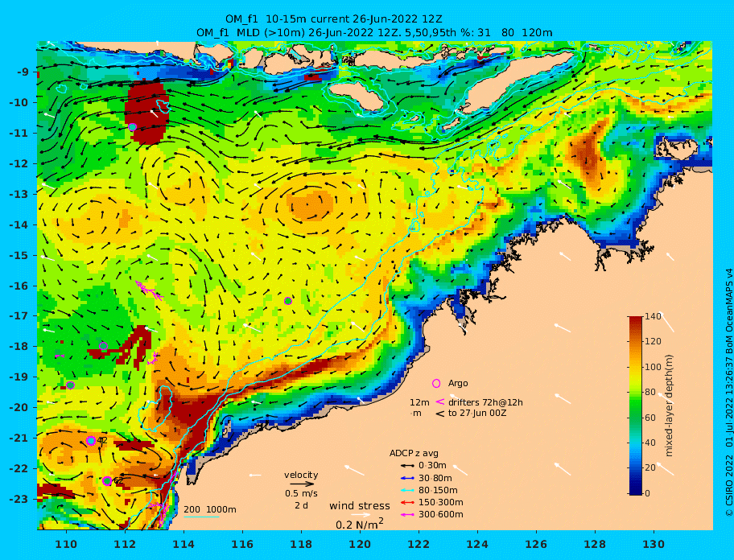Select the blue 30-80m ADCP arrow symbol

coord(407,478)
